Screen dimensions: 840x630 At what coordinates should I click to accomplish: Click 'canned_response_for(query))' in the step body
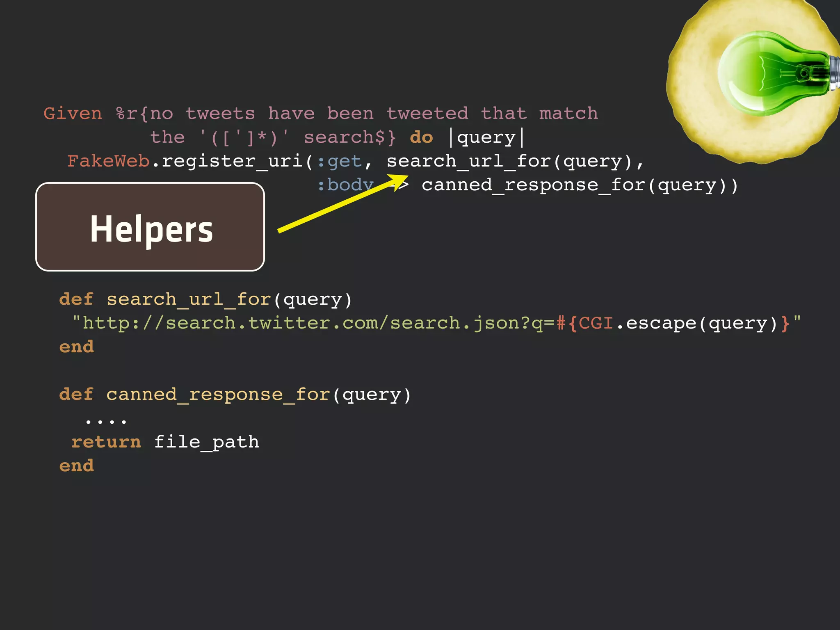[x=580, y=185]
